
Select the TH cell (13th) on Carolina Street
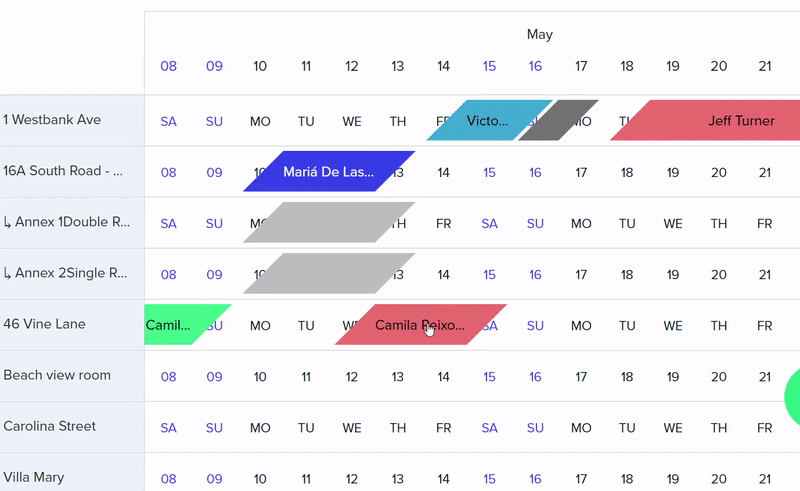(397, 428)
